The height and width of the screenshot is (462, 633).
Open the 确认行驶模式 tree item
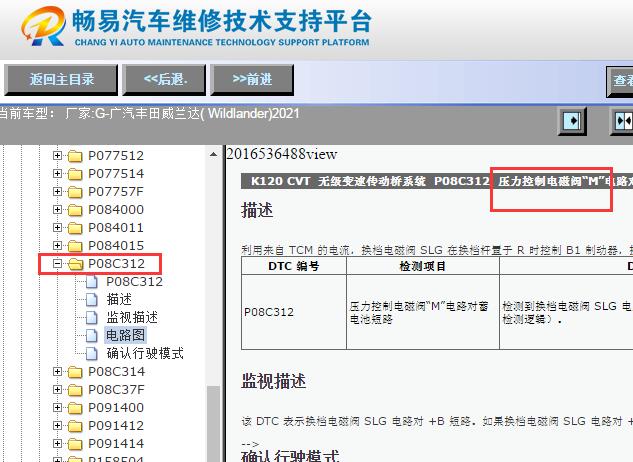point(145,354)
